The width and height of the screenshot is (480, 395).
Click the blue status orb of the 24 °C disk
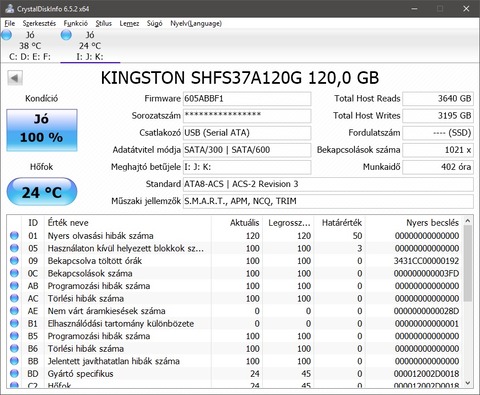click(x=66, y=35)
